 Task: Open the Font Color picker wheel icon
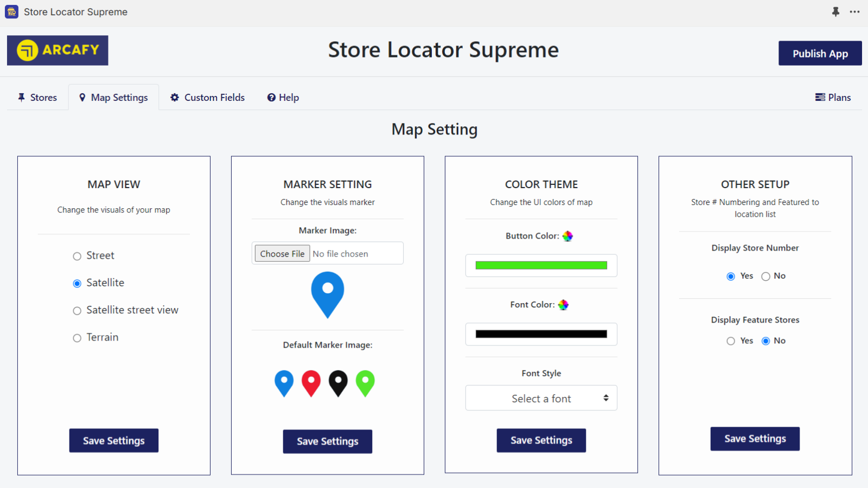pyautogui.click(x=563, y=305)
